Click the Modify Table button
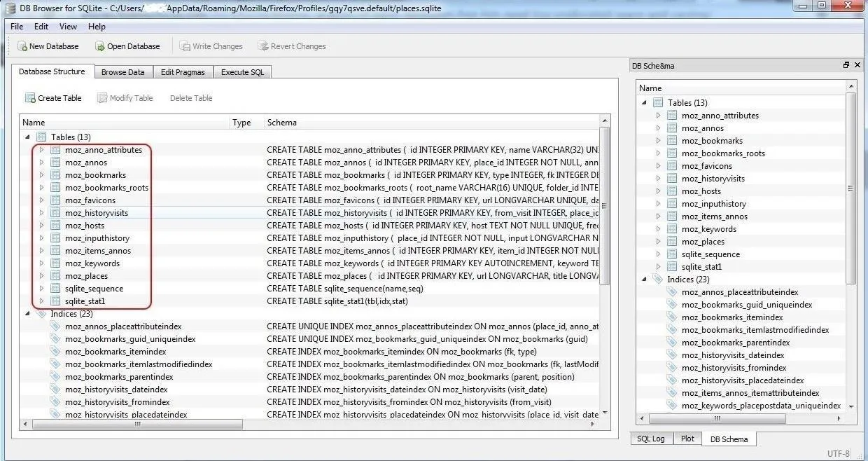Screen dimensions: 868x461 [x=125, y=98]
